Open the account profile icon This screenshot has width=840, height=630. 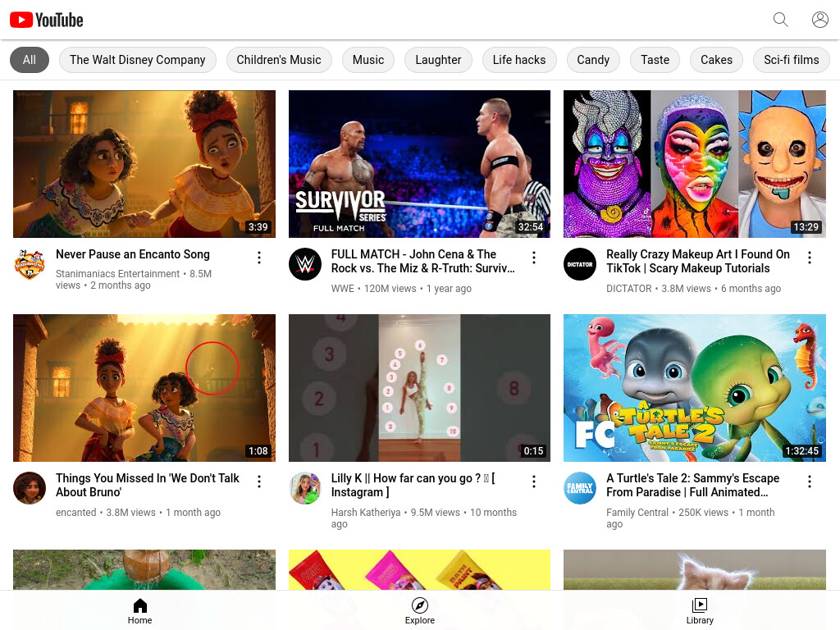tap(820, 20)
